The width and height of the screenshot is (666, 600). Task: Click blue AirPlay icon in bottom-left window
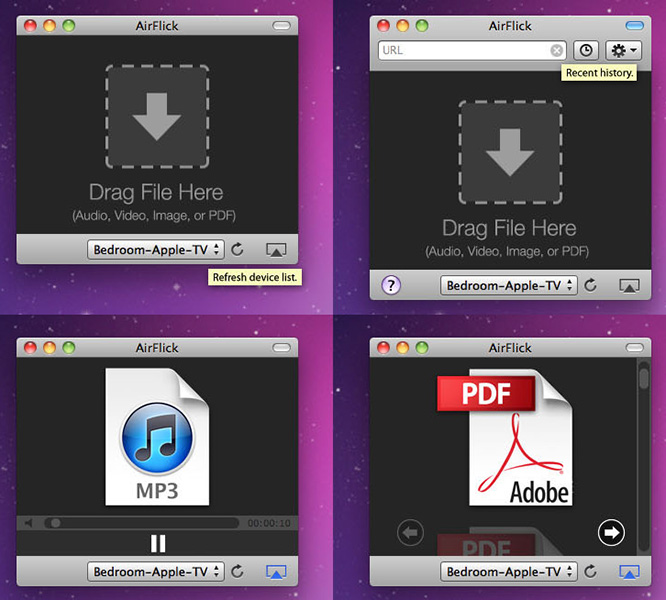pyautogui.click(x=276, y=572)
